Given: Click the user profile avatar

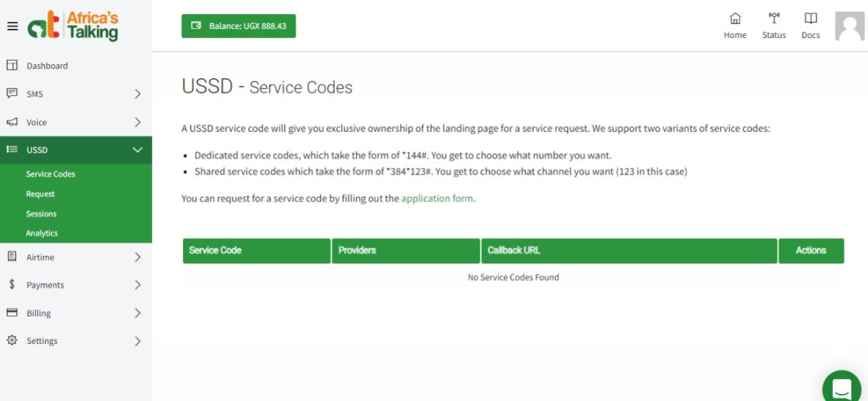Looking at the screenshot, I should [x=849, y=26].
